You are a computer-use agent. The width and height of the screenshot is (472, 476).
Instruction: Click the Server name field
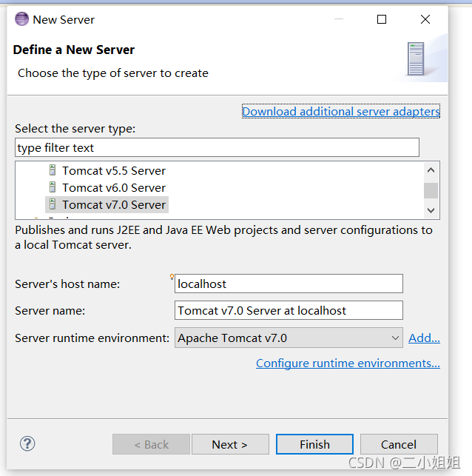click(x=289, y=310)
